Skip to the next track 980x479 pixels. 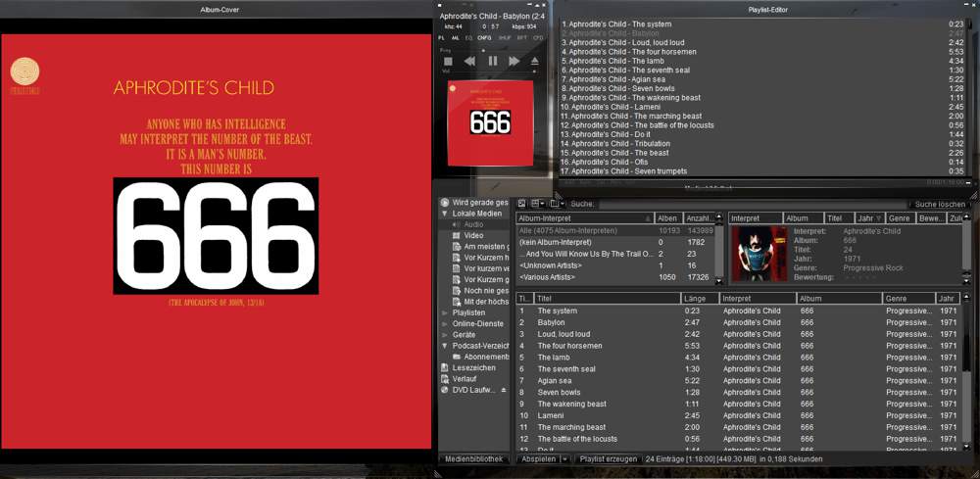tap(514, 62)
